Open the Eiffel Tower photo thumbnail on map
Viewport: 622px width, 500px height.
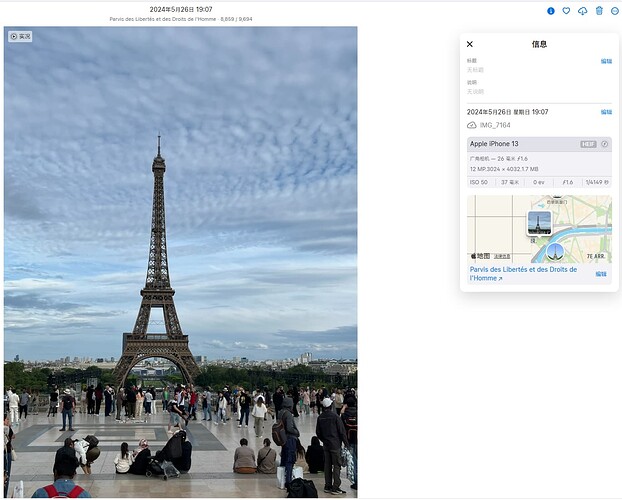pos(539,223)
